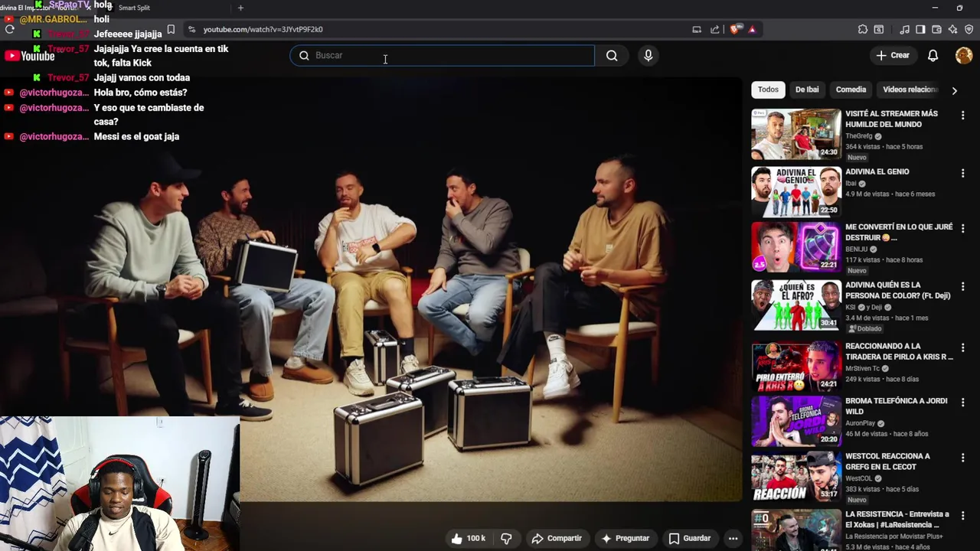The height and width of the screenshot is (551, 980).
Task: Open site settings icon beside the URL
Action: pyautogui.click(x=191, y=29)
